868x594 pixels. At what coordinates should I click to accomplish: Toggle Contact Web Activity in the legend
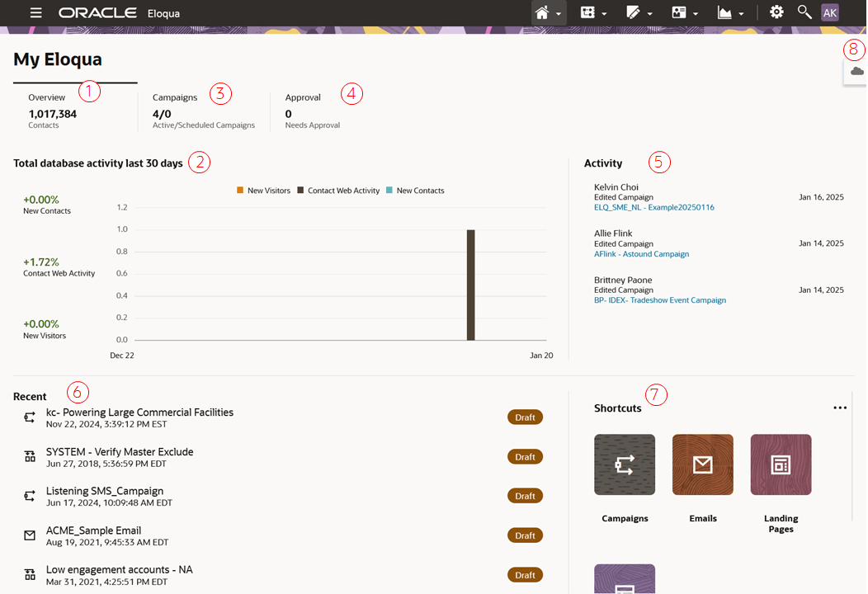(338, 190)
